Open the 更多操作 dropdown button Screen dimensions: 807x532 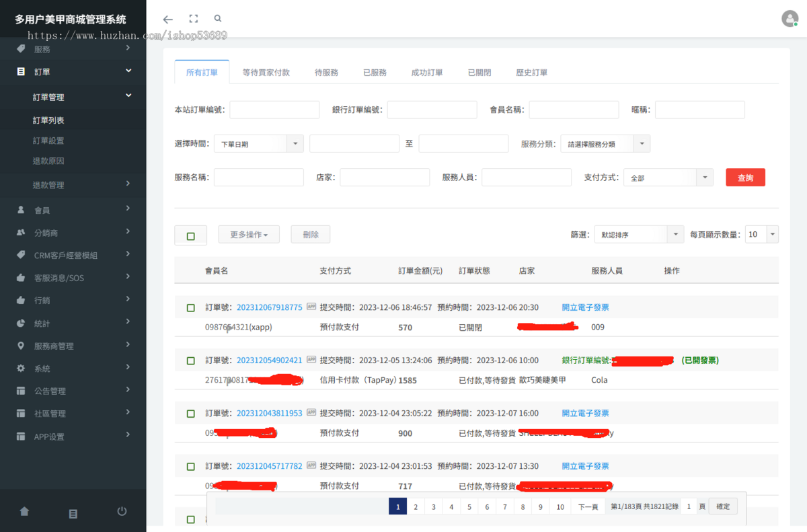249,234
